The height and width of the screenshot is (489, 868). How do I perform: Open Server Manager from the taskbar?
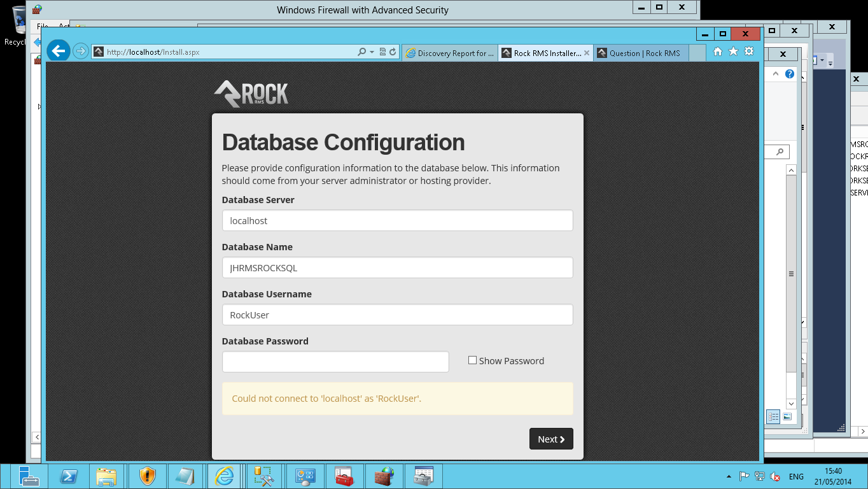tap(29, 476)
